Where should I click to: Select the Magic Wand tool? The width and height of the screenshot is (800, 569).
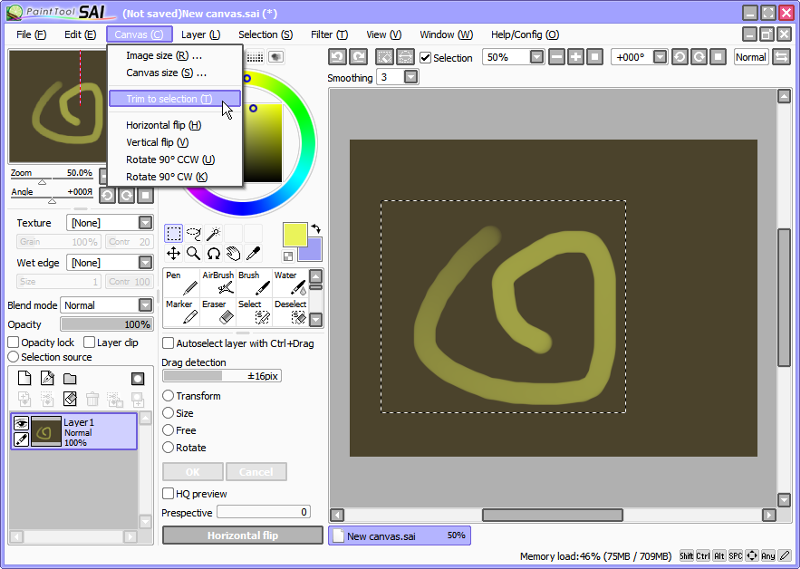213,234
